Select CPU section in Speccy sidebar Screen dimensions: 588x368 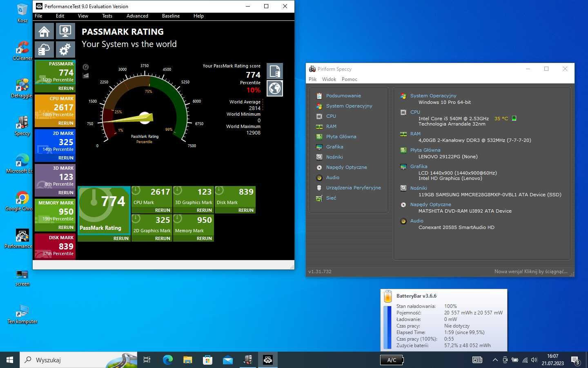[331, 116]
